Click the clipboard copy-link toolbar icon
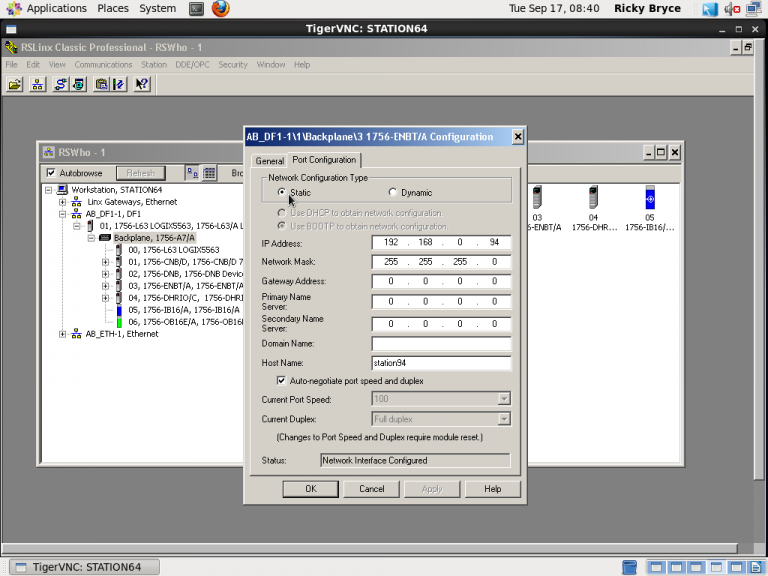Image resolution: width=768 pixels, height=576 pixels. [101, 85]
